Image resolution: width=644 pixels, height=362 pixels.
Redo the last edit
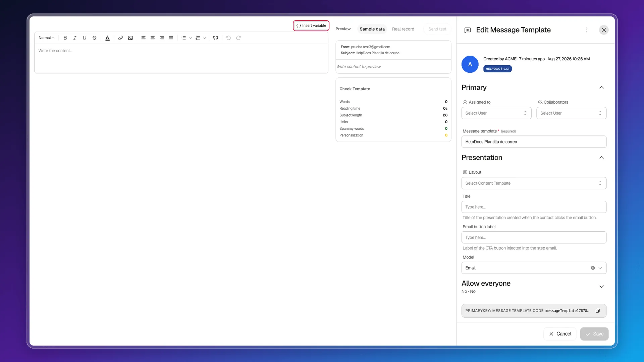click(238, 38)
